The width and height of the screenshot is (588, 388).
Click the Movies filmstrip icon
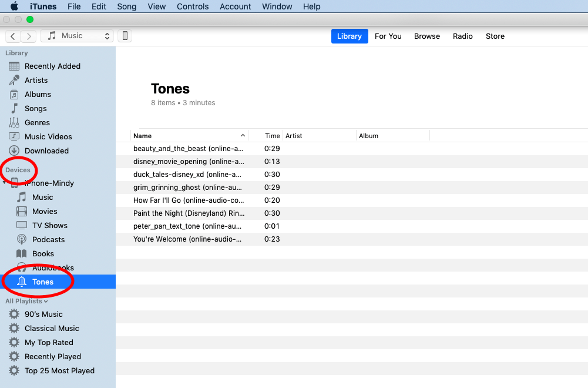(22, 212)
